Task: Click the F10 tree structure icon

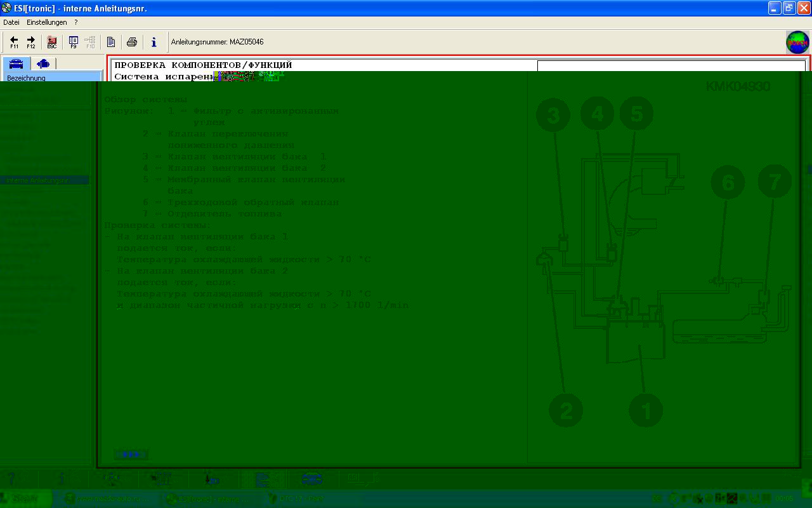Action: [x=90, y=42]
